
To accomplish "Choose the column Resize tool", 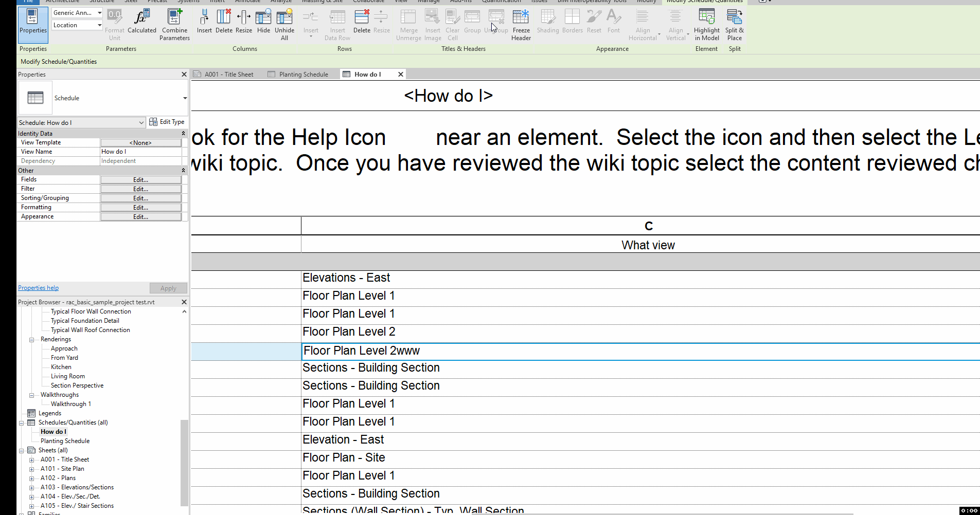I will (x=244, y=22).
